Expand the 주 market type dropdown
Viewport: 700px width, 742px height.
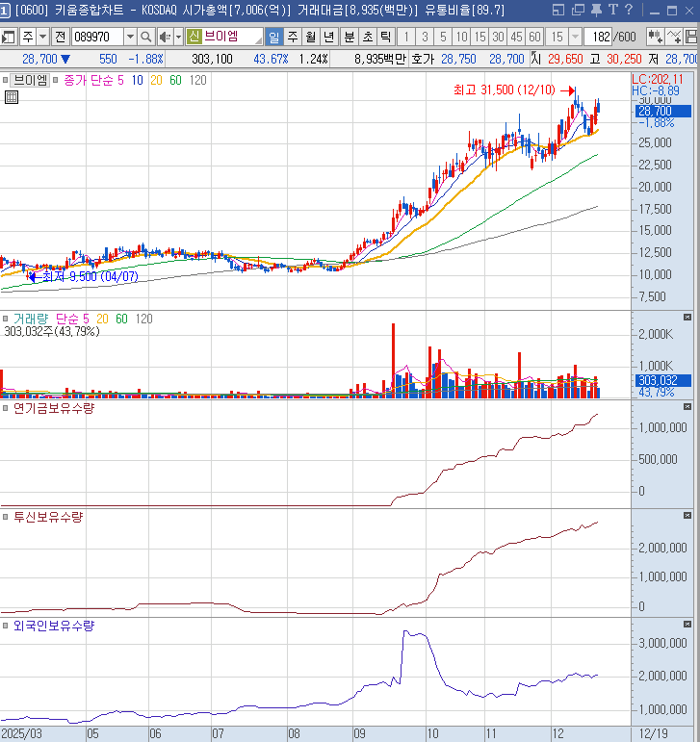(42, 37)
